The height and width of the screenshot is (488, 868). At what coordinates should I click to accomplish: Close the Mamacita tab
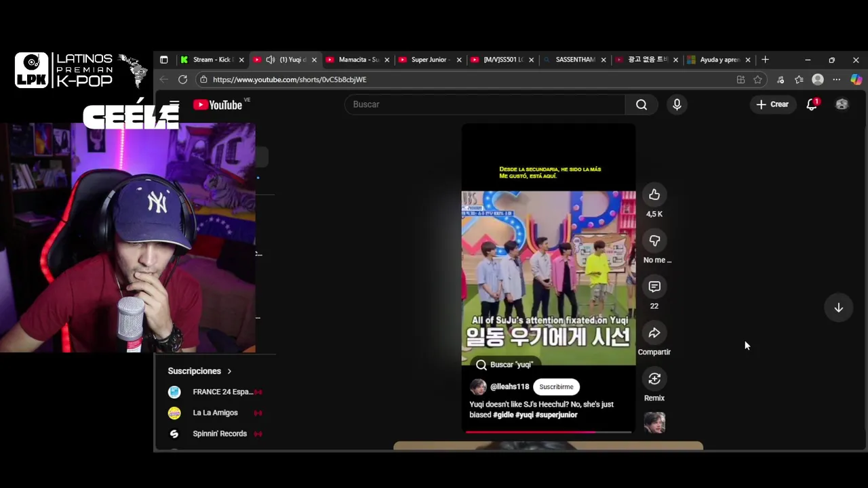point(387,60)
